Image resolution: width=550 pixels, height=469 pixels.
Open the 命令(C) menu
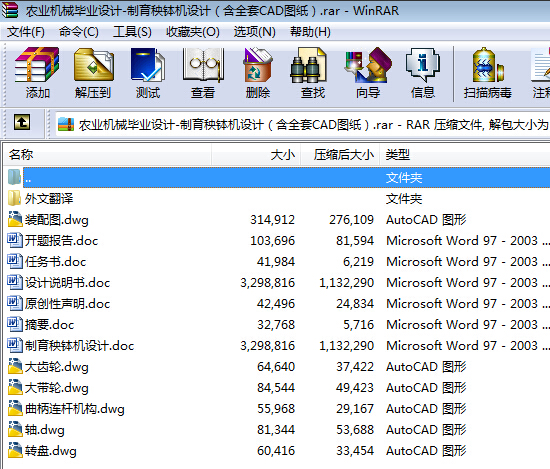(x=79, y=32)
